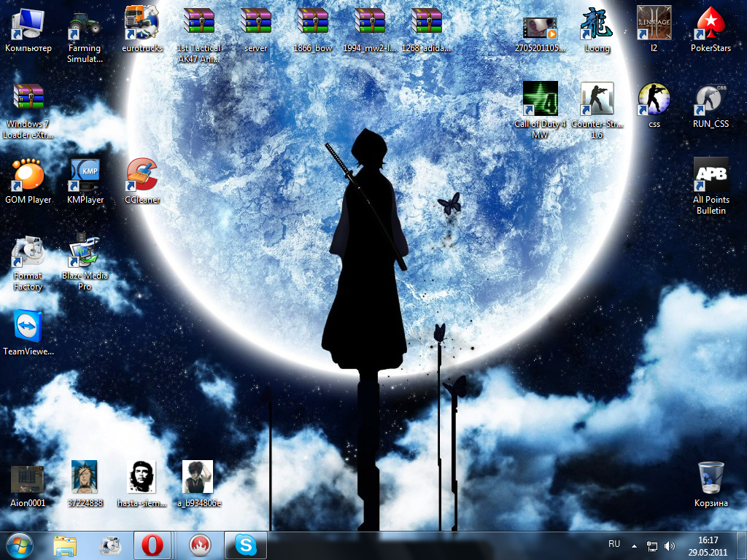Screen dimensions: 747x560
Task: Switch to Skype in the taskbar
Action: coord(246,545)
